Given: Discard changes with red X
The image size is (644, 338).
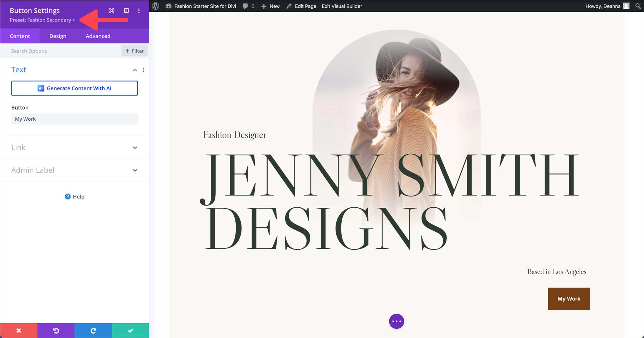Looking at the screenshot, I should click(19, 330).
